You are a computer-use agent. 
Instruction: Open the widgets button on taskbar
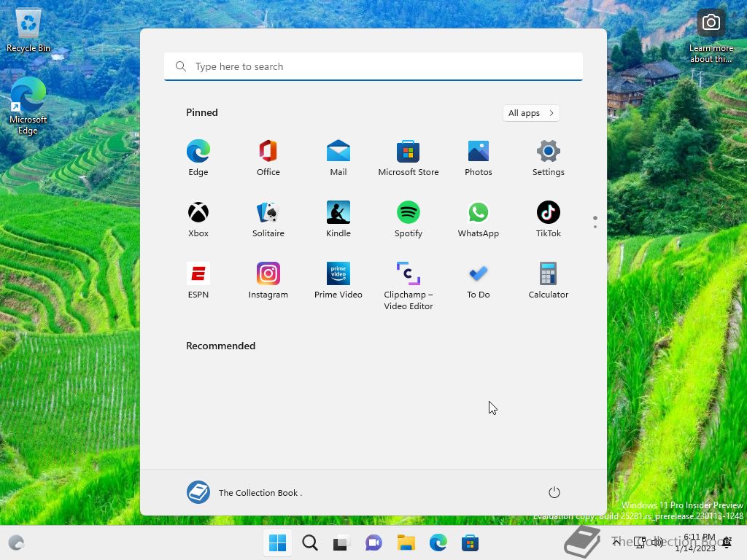click(16, 542)
